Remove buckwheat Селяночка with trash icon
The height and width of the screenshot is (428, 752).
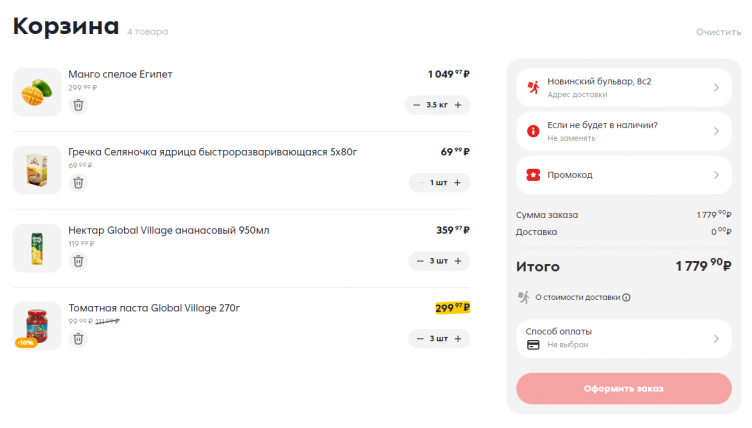click(x=79, y=183)
